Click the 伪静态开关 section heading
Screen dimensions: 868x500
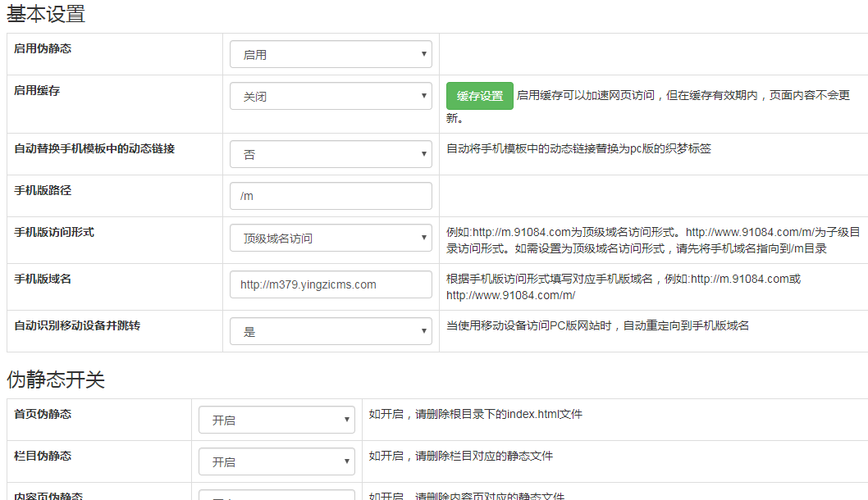click(56, 380)
